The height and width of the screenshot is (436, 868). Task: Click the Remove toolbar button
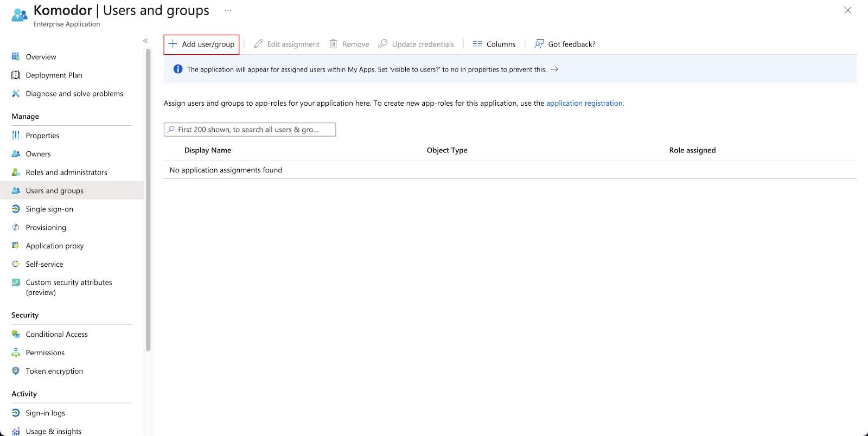tap(349, 44)
